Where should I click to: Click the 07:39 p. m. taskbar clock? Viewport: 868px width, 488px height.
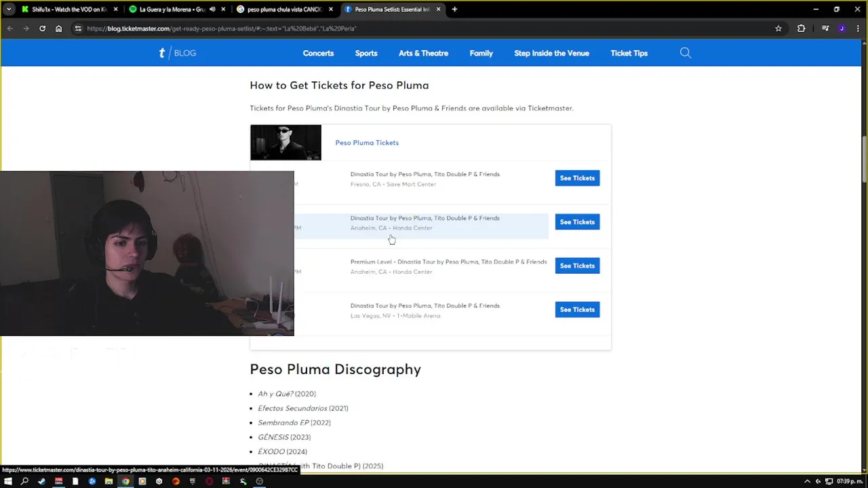[x=849, y=481]
